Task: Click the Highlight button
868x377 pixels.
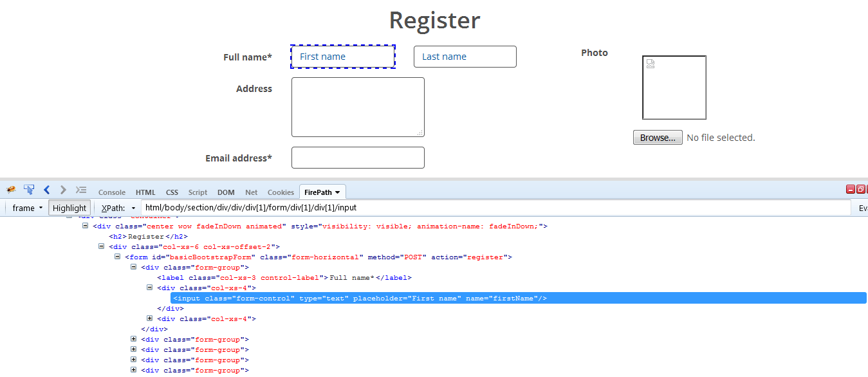Action: click(x=69, y=208)
